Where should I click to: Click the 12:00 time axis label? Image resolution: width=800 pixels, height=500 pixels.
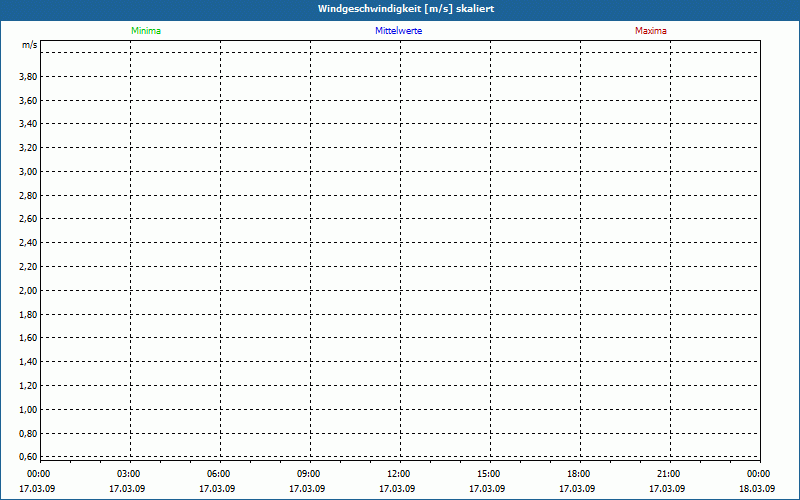coord(398,474)
